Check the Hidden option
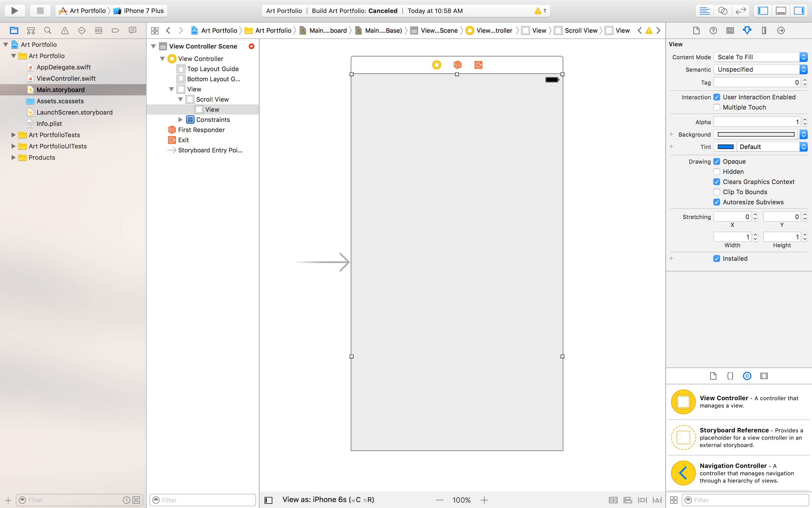 tap(717, 172)
